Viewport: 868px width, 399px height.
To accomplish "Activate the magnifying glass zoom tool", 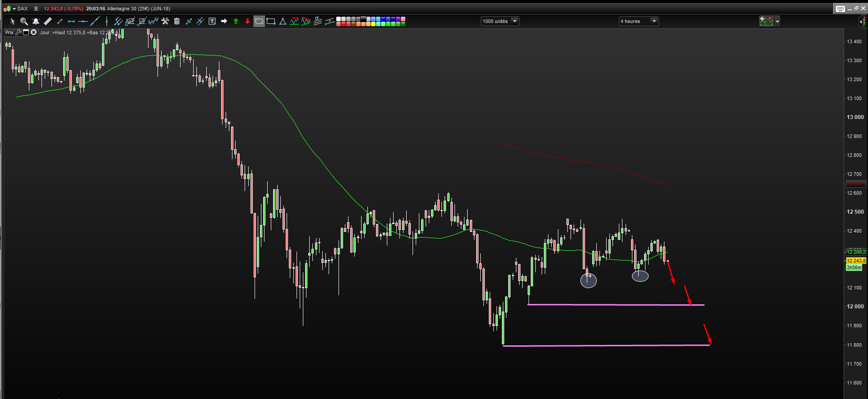I will 24,21.
